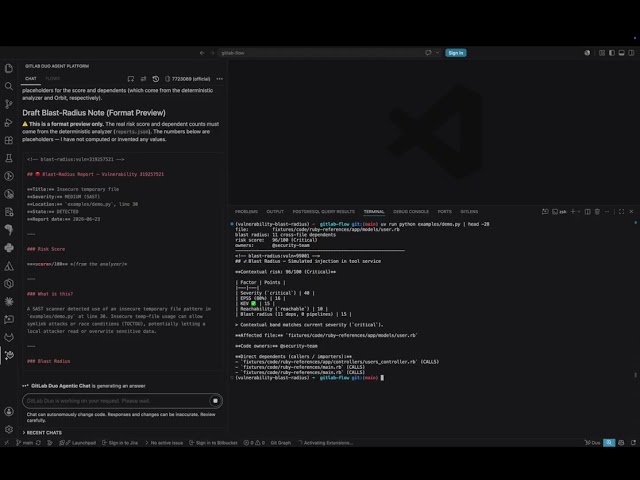Select the Terminal panel tab

374,211
